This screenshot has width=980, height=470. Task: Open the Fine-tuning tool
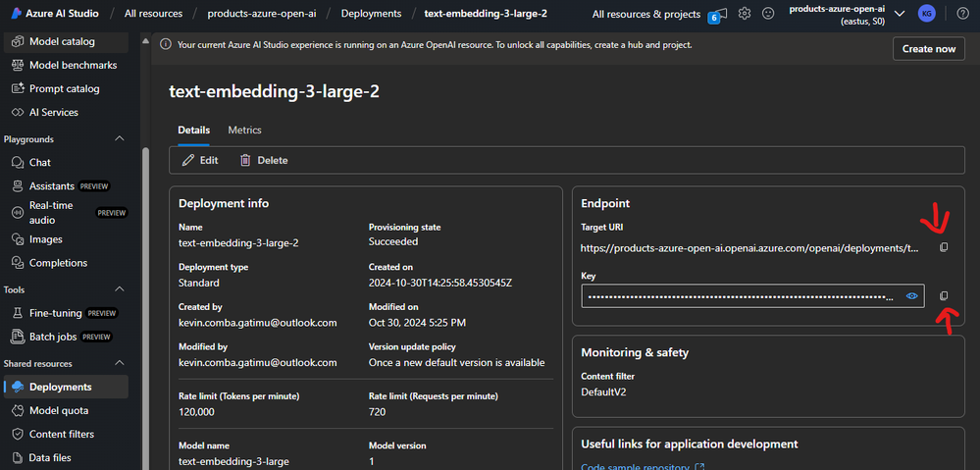pos(66,313)
